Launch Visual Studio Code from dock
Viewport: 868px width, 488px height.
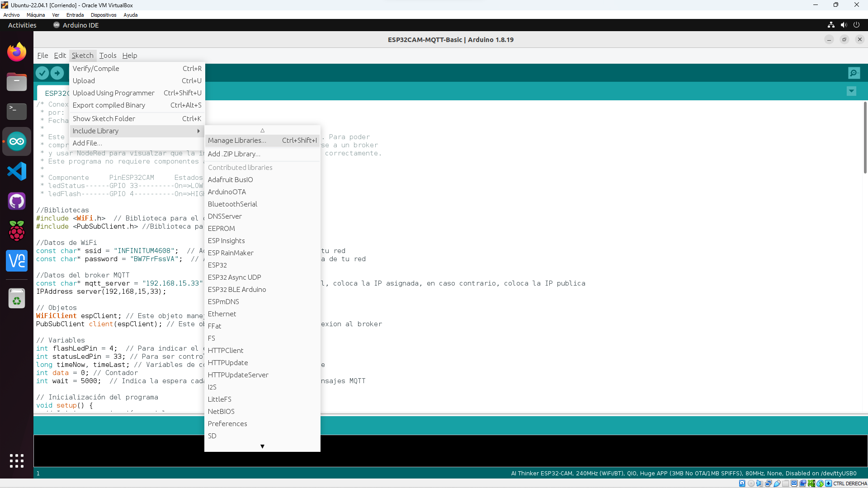[17, 171]
